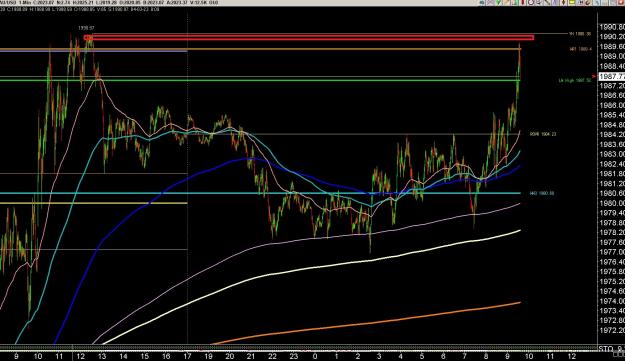This screenshot has height=361, width=625.
Task: Click the time axis label 7
Action: [x=464, y=356]
